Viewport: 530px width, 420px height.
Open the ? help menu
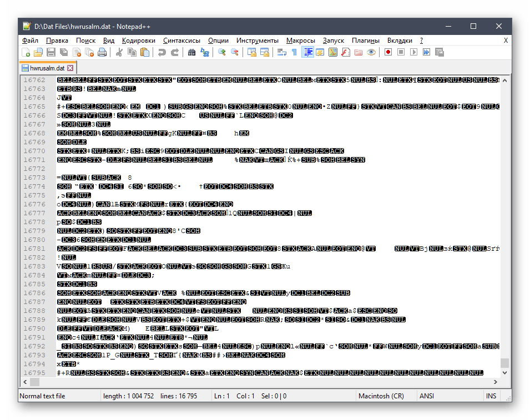tap(421, 41)
